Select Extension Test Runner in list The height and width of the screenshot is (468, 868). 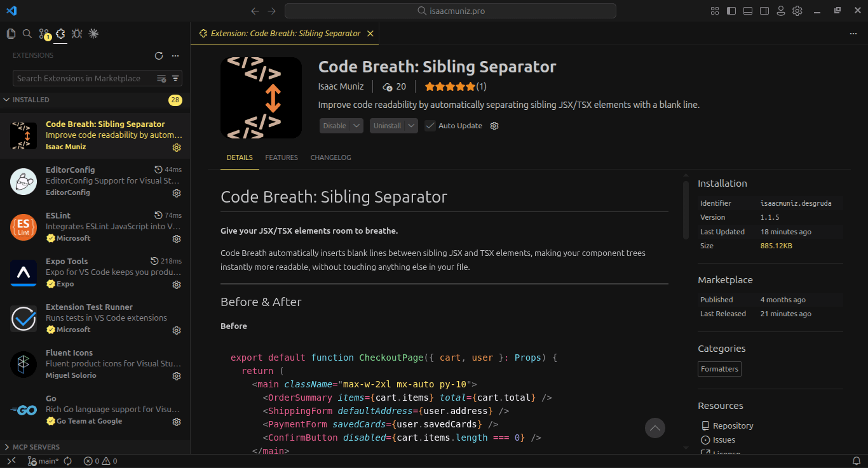95,318
